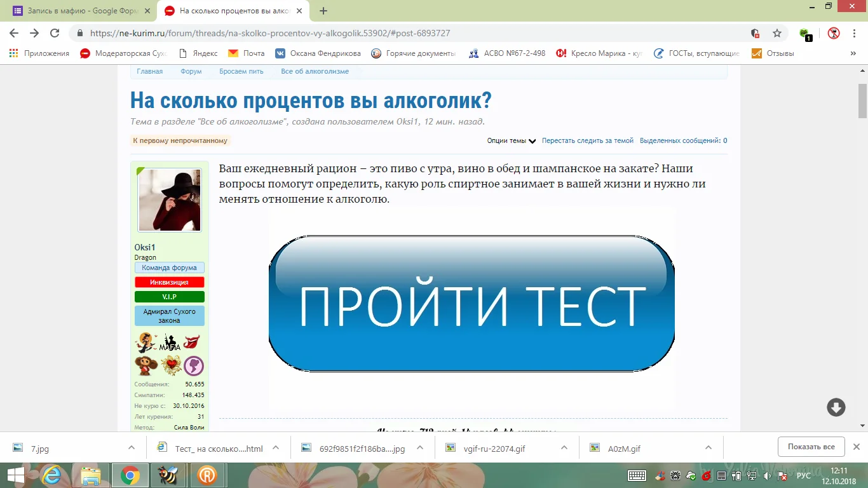868x488 pixels.
Task: Open options arrow for A0zM.gif download
Action: [x=709, y=447]
